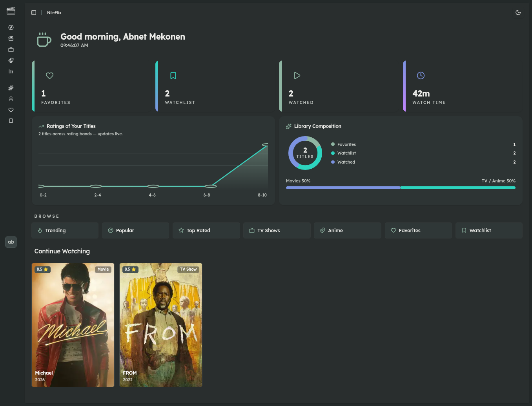Click the trend icon beside Ratings of Your Titles
The height and width of the screenshot is (406, 532).
click(41, 126)
